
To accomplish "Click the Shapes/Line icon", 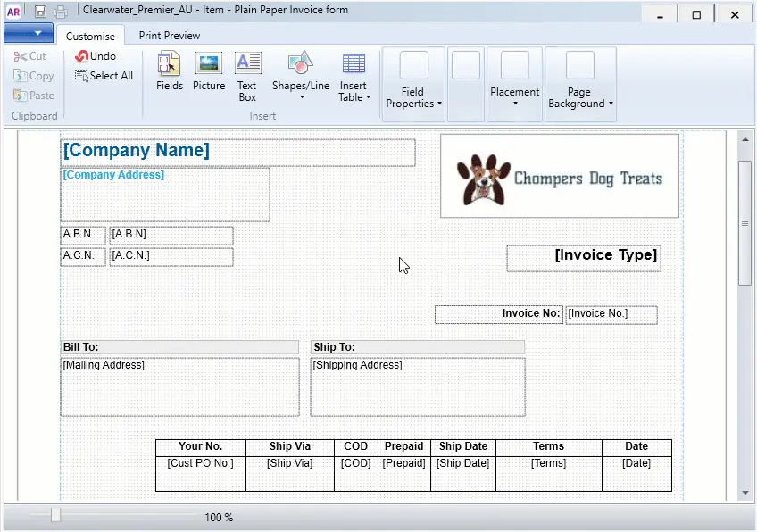I will [x=300, y=63].
